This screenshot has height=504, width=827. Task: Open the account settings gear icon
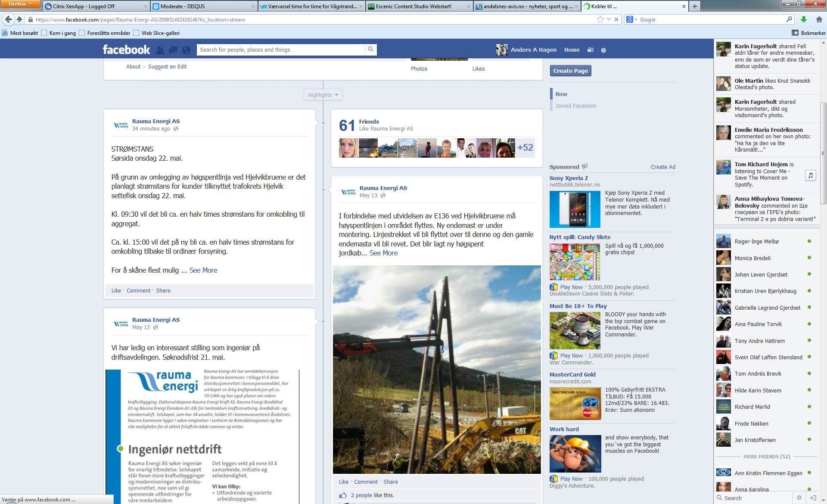[603, 50]
